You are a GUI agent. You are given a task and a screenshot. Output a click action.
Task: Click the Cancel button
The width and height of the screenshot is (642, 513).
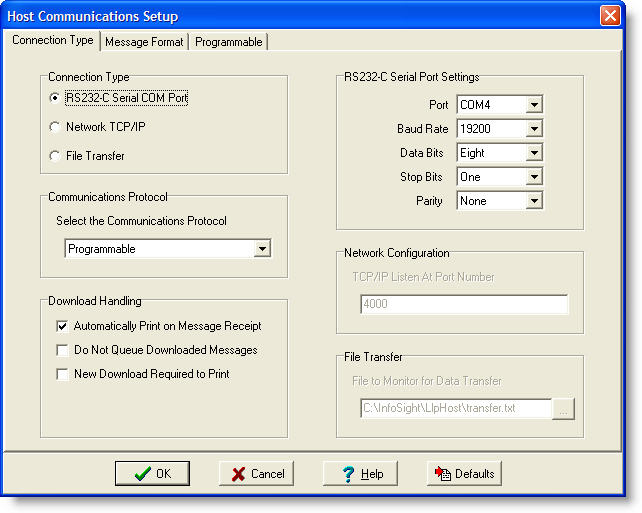[x=256, y=474]
